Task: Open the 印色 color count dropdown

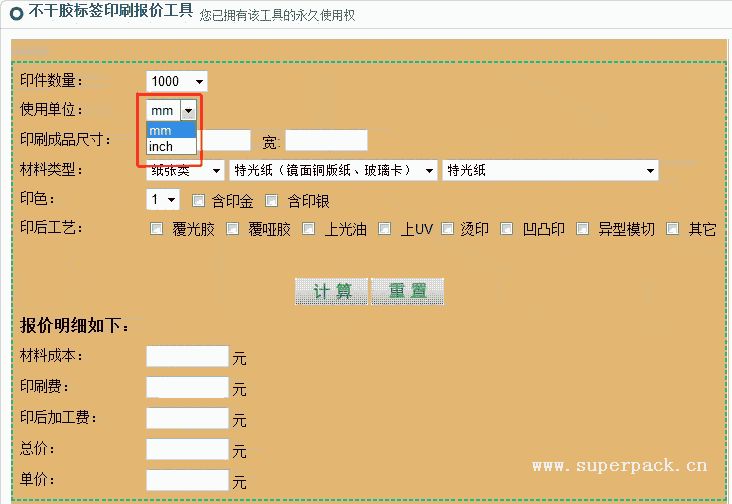Action: (163, 200)
